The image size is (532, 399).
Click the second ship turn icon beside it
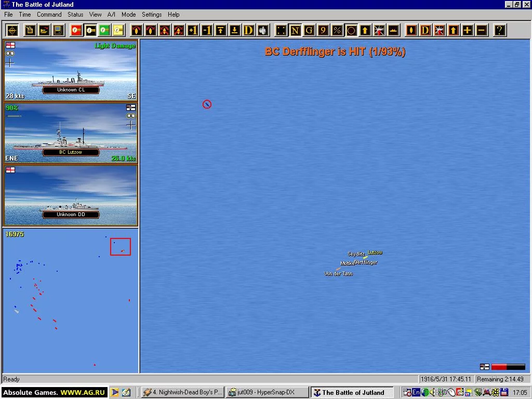click(x=150, y=31)
